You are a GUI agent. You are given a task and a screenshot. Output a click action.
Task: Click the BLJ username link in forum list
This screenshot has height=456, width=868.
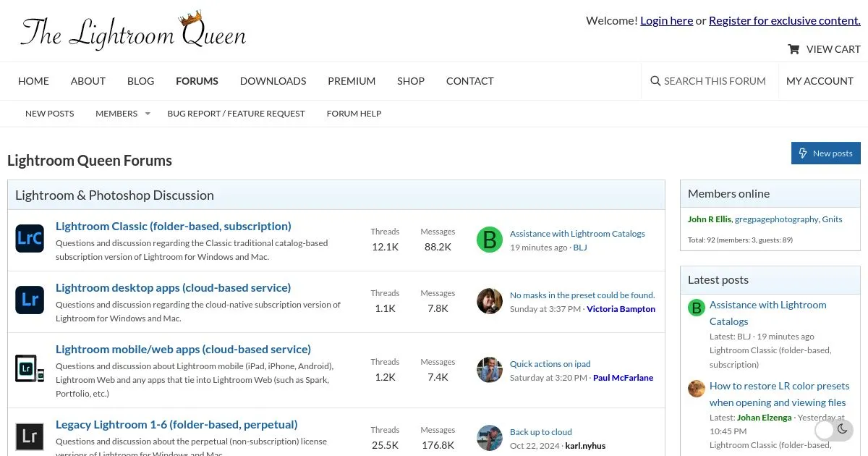(580, 248)
